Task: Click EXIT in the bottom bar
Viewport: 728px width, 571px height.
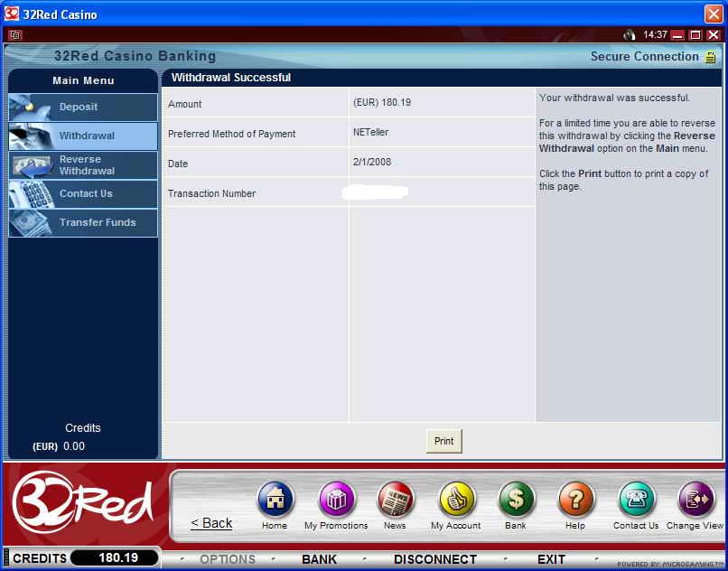Action: click(x=551, y=559)
